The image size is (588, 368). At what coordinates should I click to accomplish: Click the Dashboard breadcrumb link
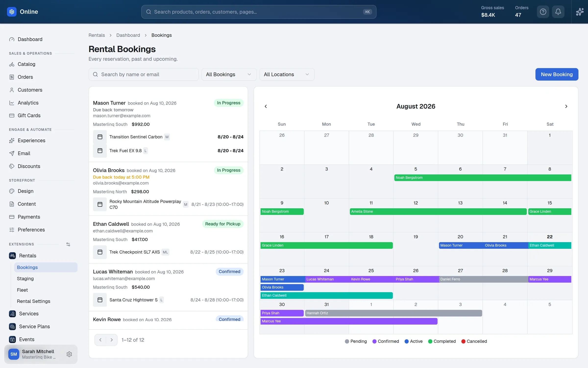click(x=128, y=35)
